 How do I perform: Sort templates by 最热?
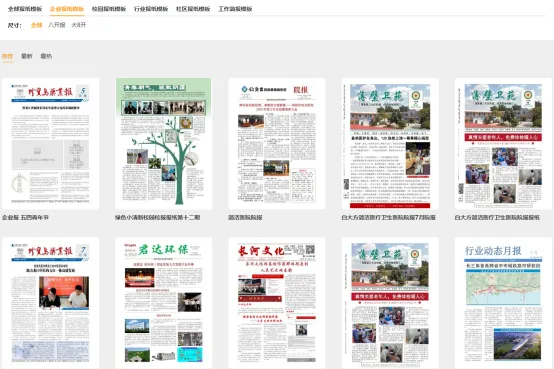click(46, 56)
